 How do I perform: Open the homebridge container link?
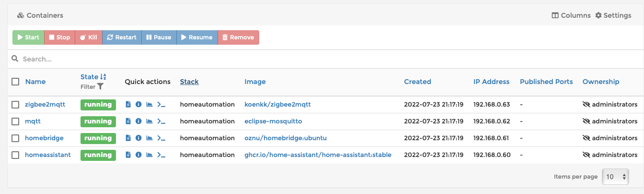[44, 138]
